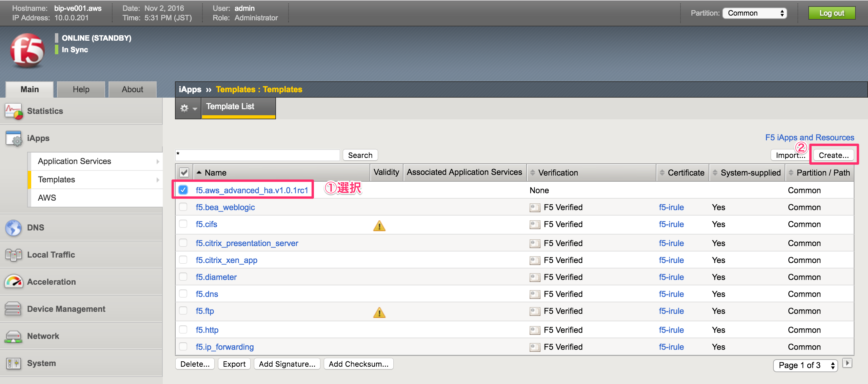Switch to the Main tab
Screen dimensions: 868x384
pyautogui.click(x=29, y=89)
